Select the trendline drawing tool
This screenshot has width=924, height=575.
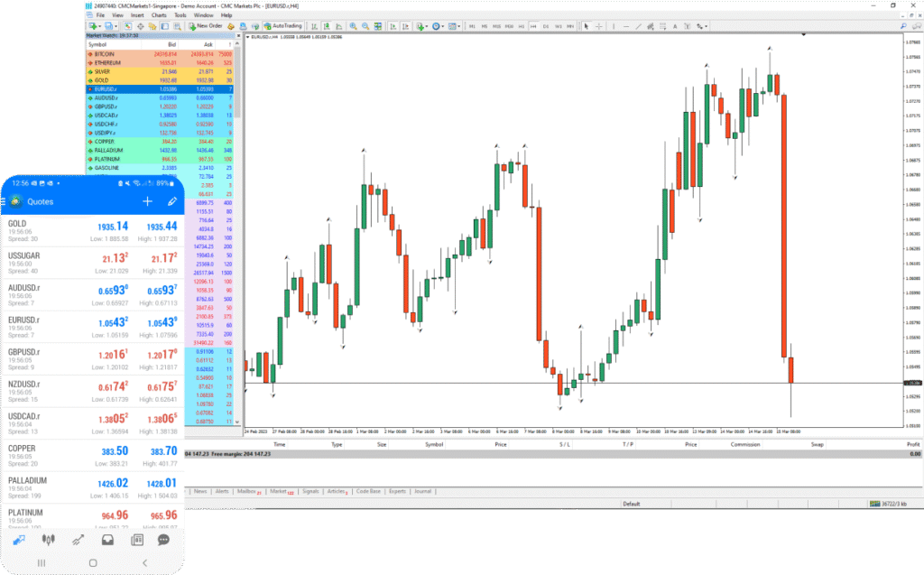pyautogui.click(x=639, y=26)
